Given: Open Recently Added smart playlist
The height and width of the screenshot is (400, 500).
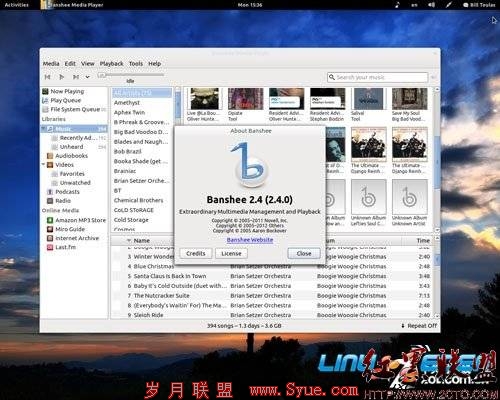Looking at the screenshot, I should [78, 138].
